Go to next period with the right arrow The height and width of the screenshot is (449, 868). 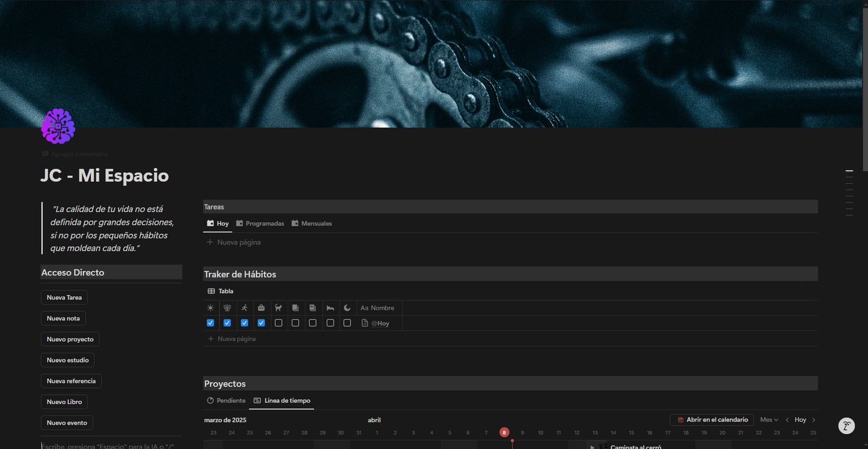click(814, 420)
